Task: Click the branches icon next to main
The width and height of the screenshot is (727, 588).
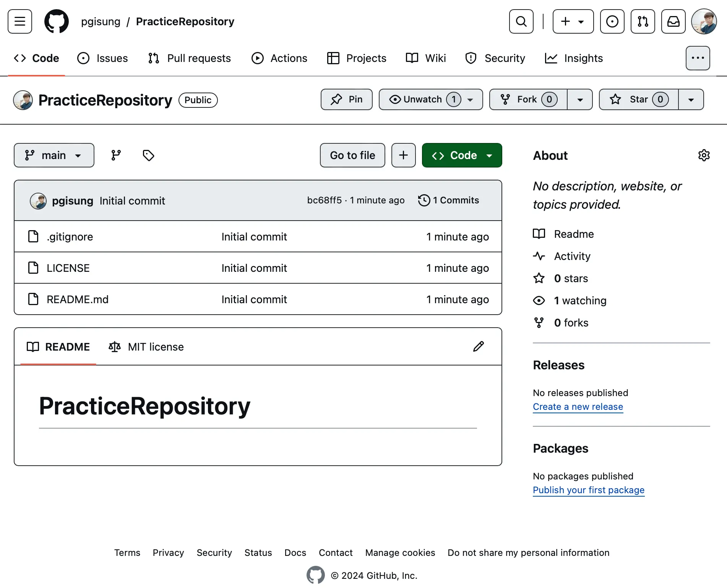Action: (116, 155)
